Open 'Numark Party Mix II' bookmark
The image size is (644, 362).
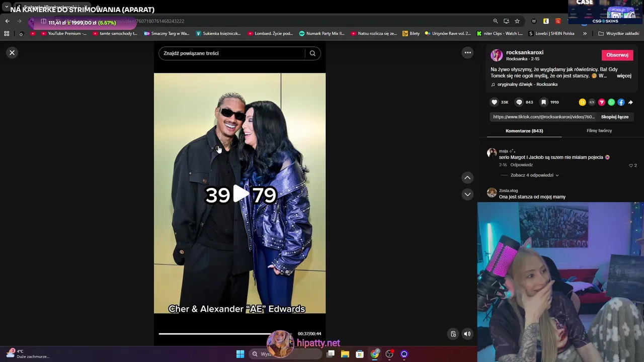point(321,34)
